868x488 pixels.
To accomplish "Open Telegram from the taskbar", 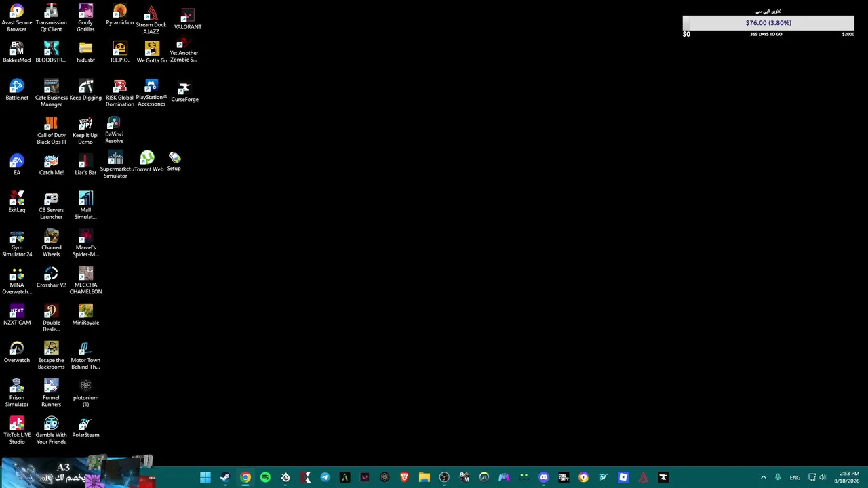I will (325, 477).
